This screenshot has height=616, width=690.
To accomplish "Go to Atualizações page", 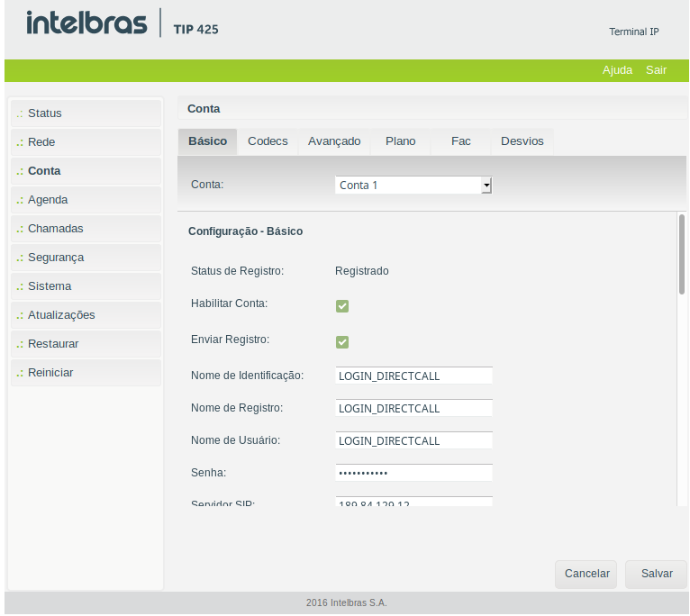I will point(86,315).
